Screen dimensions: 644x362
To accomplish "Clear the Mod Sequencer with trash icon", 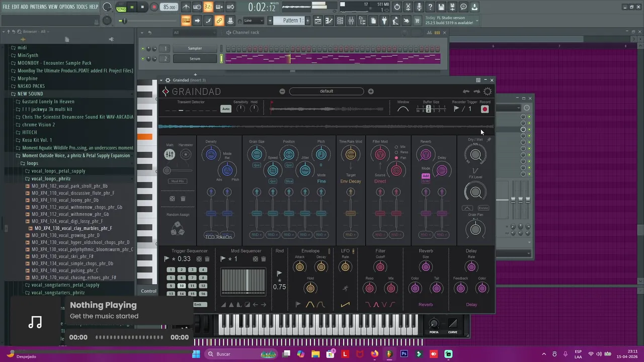I will coord(263,259).
